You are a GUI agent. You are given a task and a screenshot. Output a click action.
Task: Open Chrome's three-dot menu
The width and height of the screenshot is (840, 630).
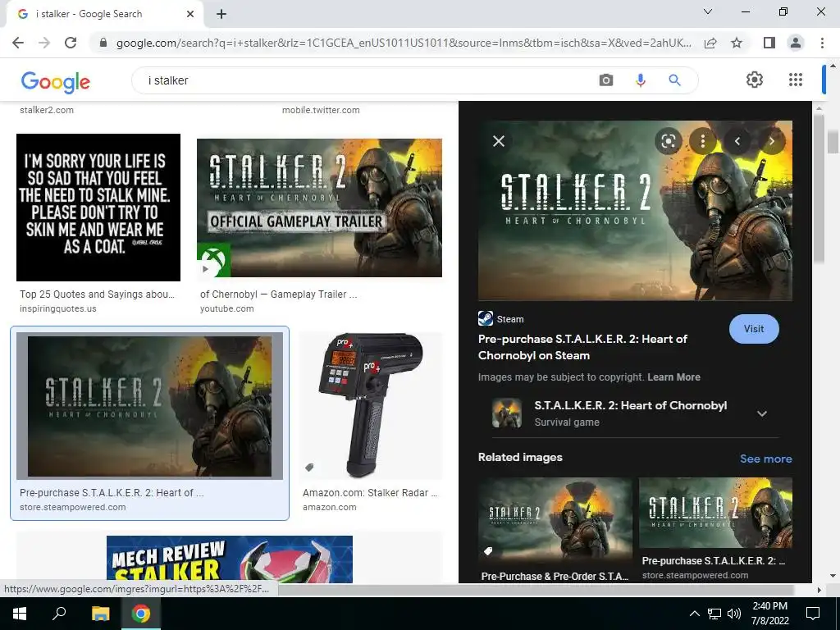(x=822, y=43)
